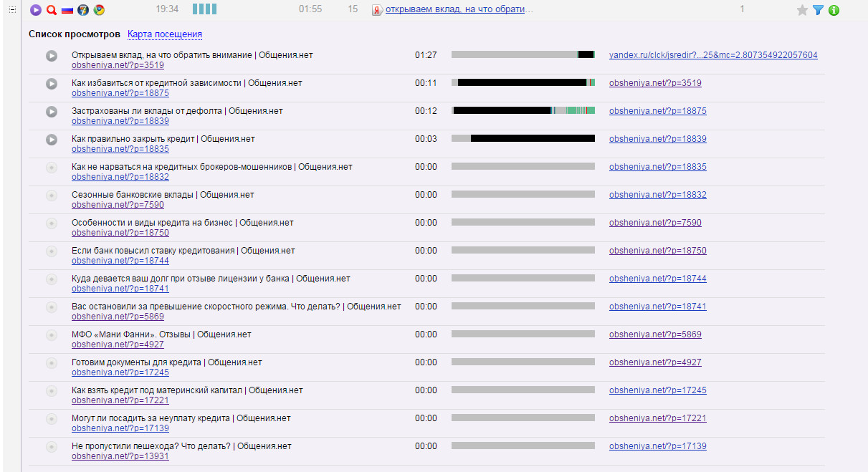Click the page views count '15'
The height and width of the screenshot is (472, 868).
click(353, 9)
